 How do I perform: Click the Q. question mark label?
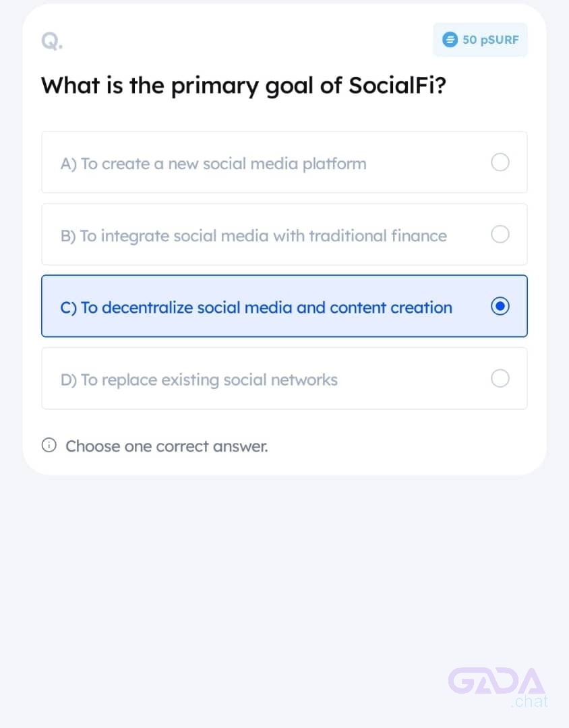coord(52,41)
